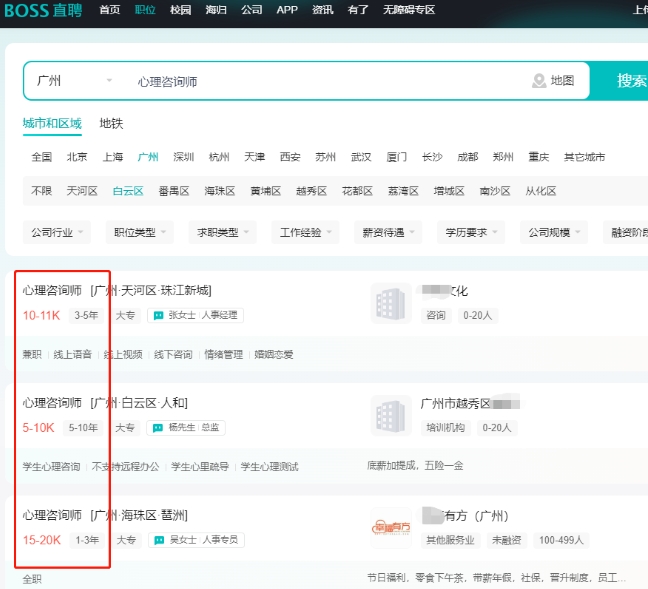Screen dimensions: 648x589
Task: Open 校园 in the top navigation
Action: point(180,10)
